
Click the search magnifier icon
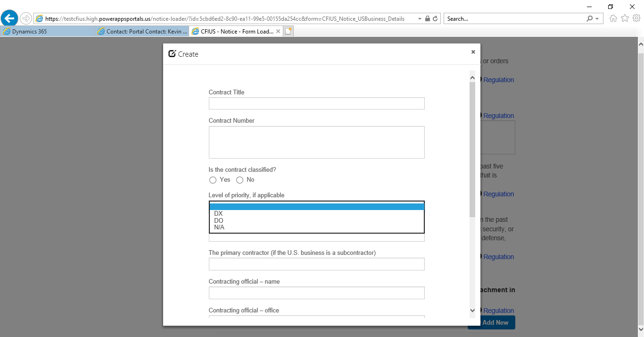click(589, 19)
